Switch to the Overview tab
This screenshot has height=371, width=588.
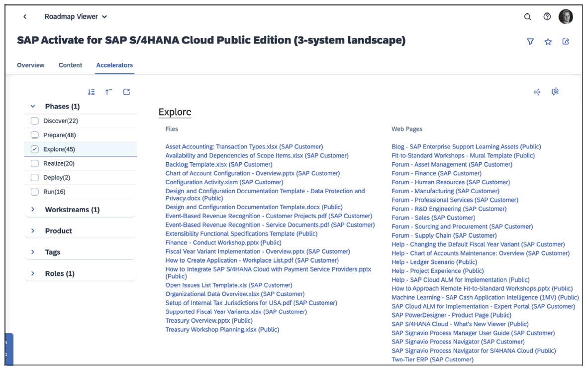click(30, 65)
